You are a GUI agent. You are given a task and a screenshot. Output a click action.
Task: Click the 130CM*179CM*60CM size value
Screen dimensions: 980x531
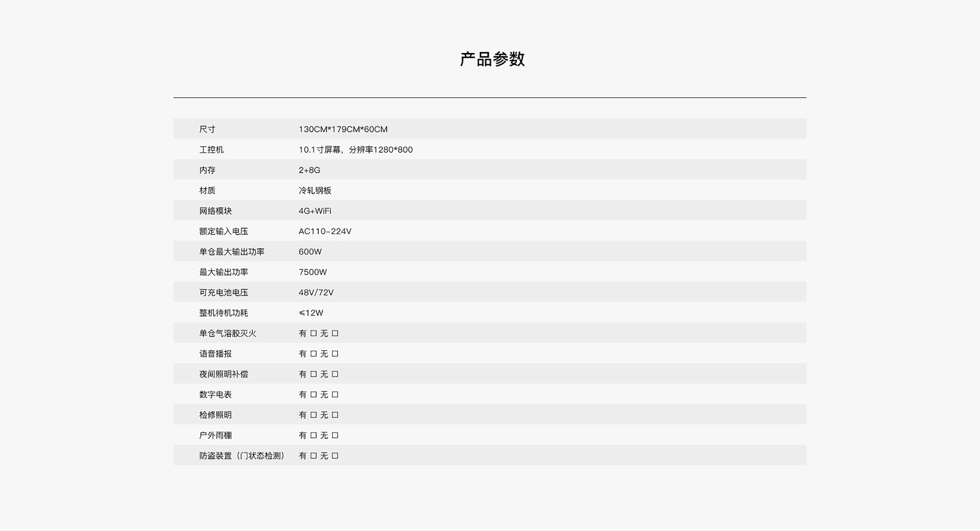coord(342,129)
